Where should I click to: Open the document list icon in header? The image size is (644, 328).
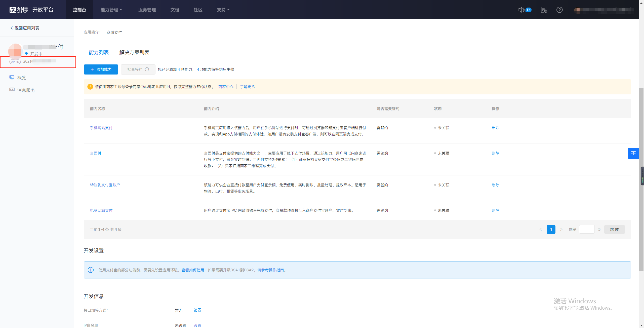pyautogui.click(x=544, y=10)
